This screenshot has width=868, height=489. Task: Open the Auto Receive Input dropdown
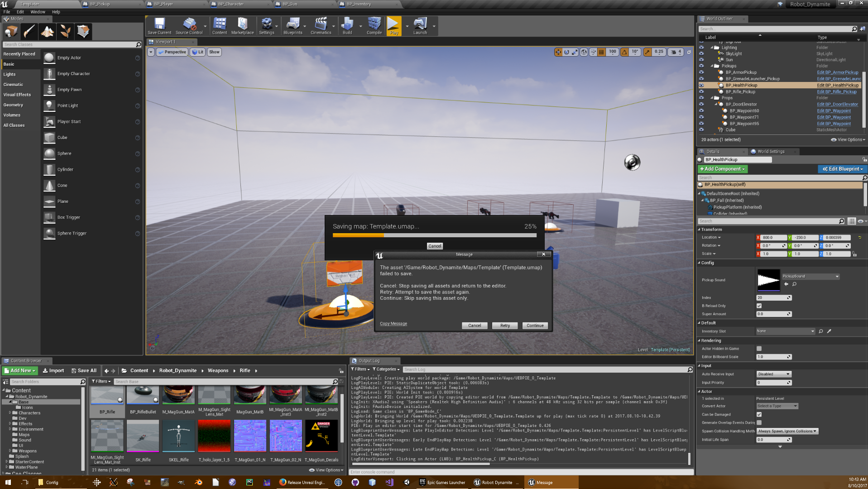coord(773,374)
